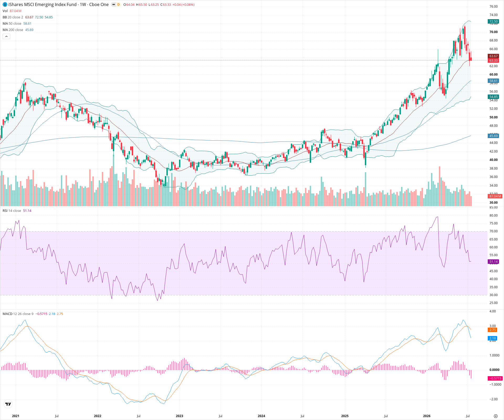Click the low price value L63.25
504x420 pixels.
[154, 5]
